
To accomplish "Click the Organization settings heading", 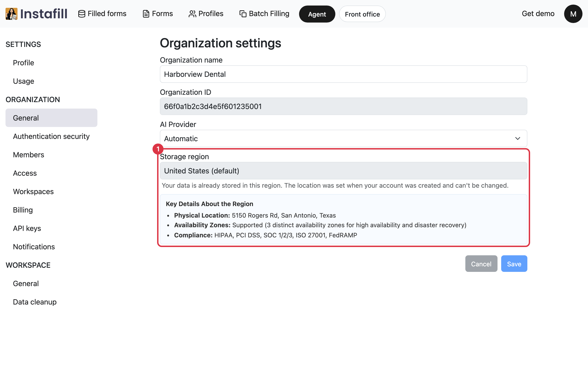I will [x=220, y=43].
